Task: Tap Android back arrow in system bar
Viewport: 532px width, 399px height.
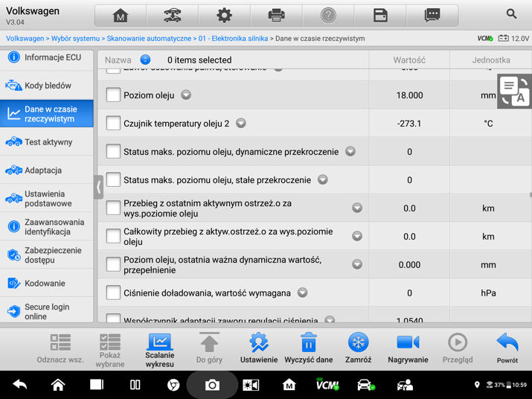Action: tap(19, 385)
